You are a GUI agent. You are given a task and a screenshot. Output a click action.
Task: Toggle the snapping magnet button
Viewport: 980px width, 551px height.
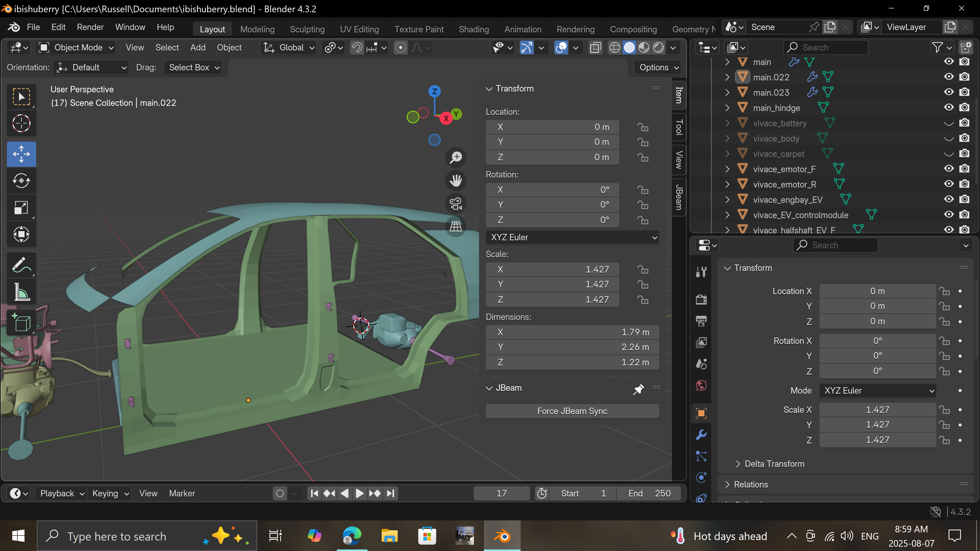click(x=357, y=47)
